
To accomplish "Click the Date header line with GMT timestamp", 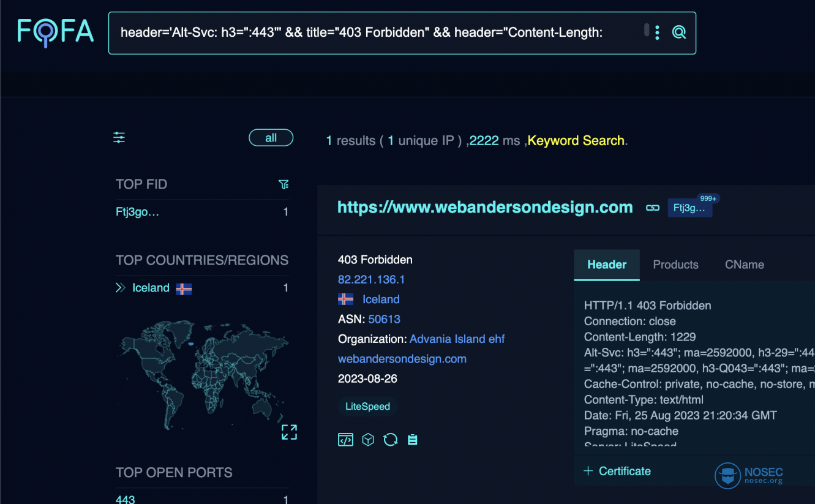I will coord(680,415).
